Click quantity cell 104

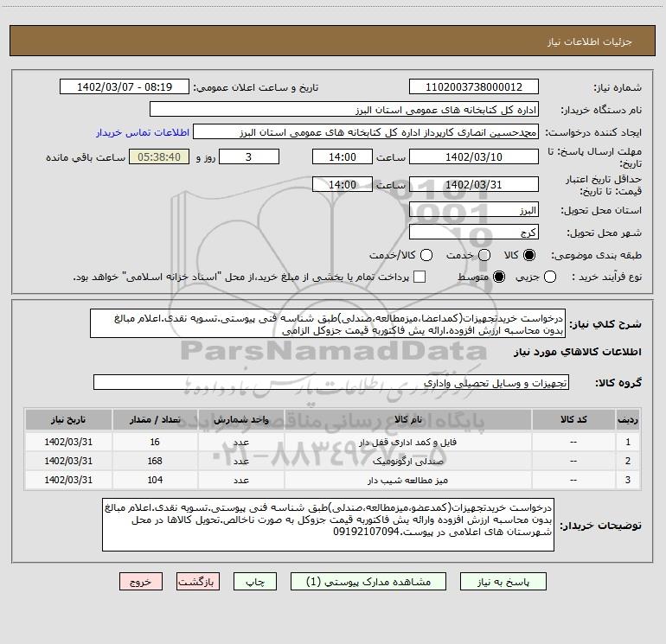[x=155, y=480]
